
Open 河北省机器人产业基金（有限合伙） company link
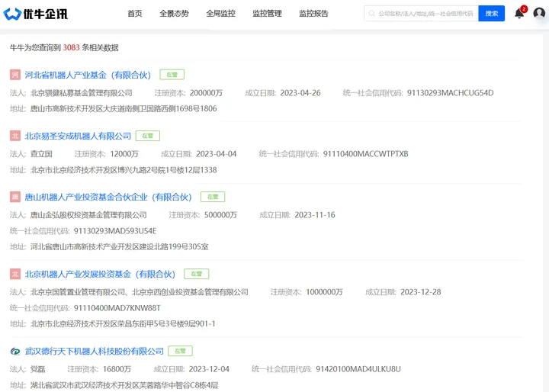[x=88, y=75]
